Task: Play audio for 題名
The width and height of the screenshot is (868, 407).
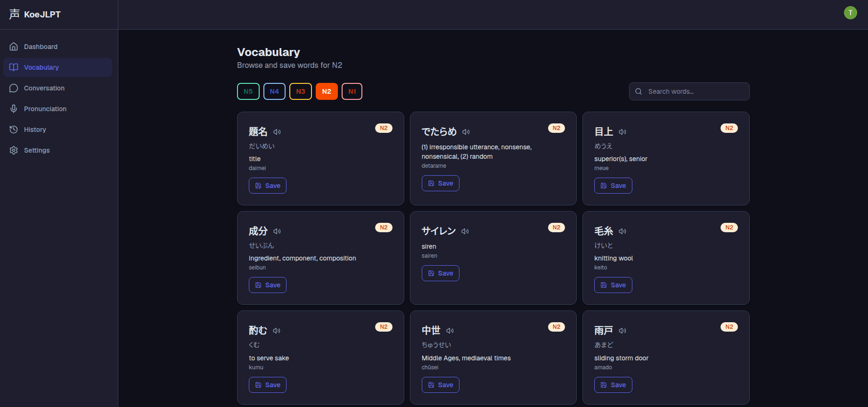Action: pyautogui.click(x=277, y=132)
